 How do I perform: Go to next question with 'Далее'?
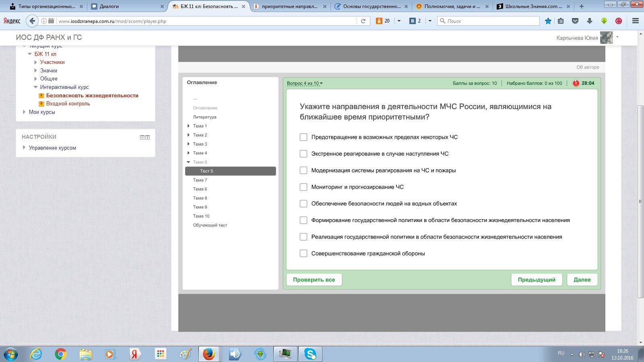[x=582, y=280]
